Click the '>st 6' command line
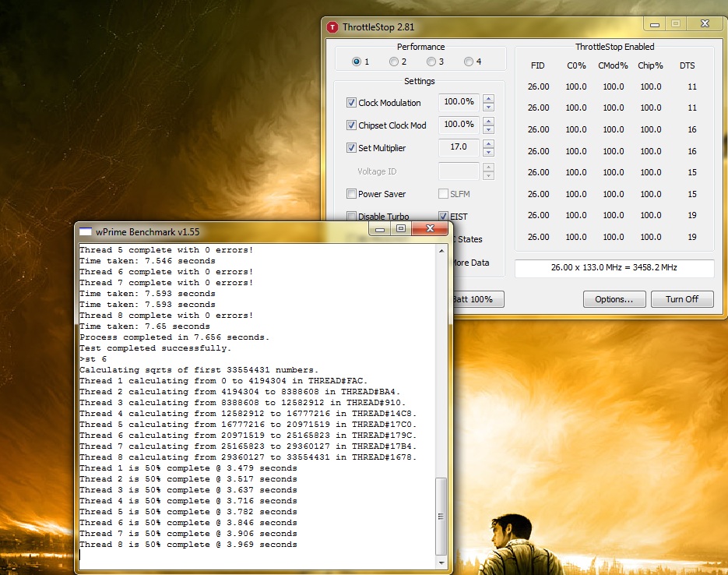 pos(93,359)
